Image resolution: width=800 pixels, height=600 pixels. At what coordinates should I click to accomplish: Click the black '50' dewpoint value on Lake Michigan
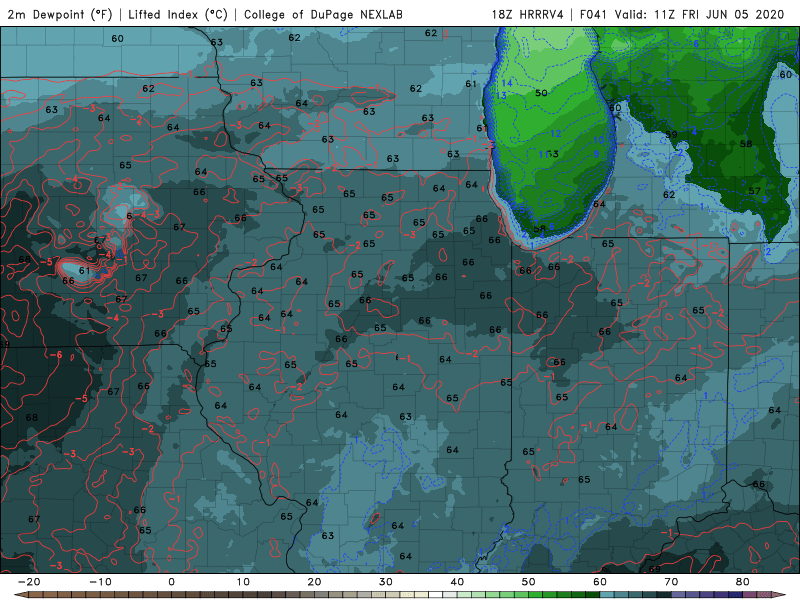pos(541,93)
